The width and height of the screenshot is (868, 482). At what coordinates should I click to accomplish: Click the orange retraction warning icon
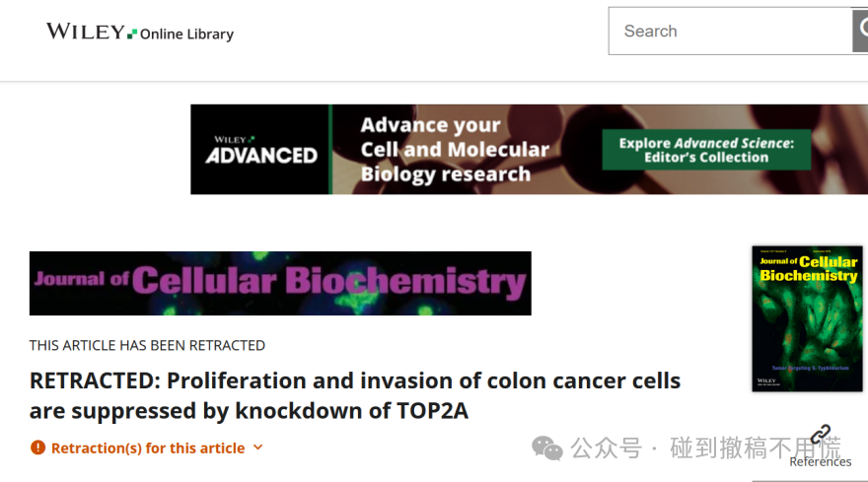point(37,448)
